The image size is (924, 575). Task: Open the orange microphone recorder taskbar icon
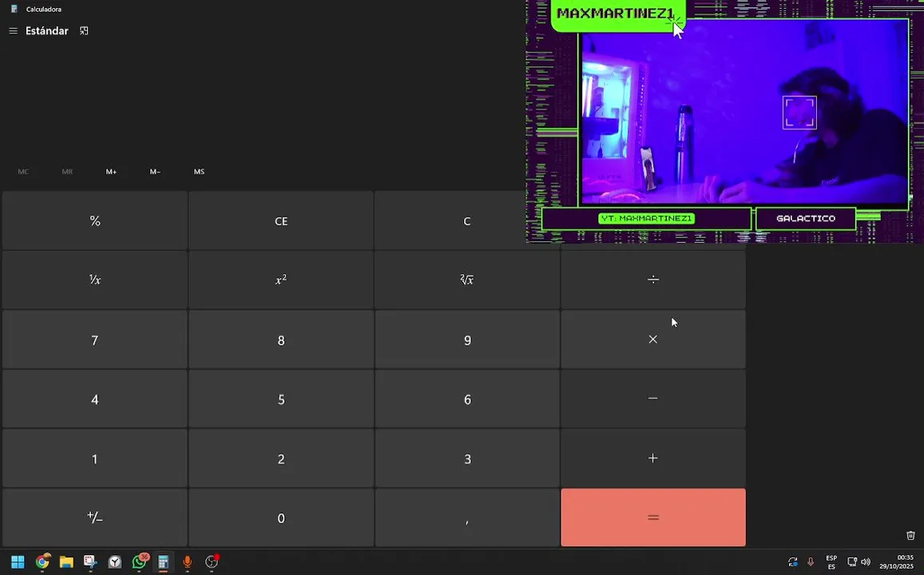coord(188,561)
